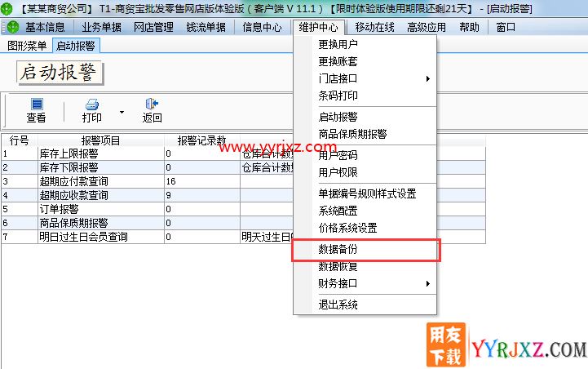Open the 业务单据 menu
This screenshot has height=369, width=588.
[x=101, y=27]
